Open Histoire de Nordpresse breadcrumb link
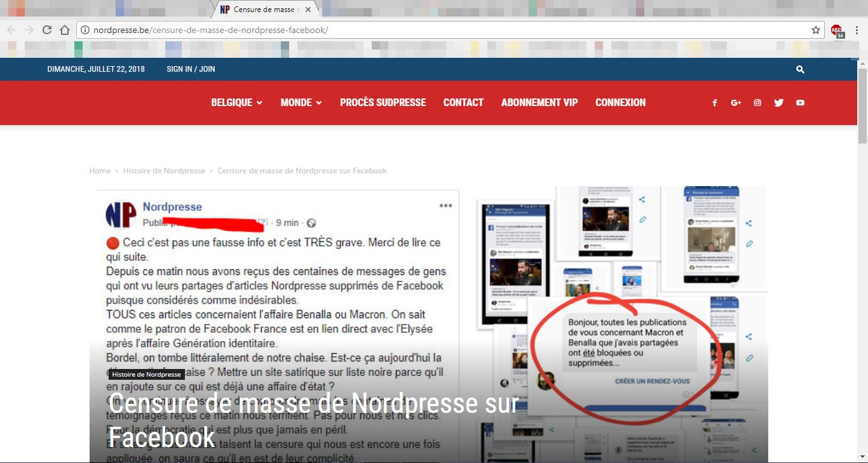This screenshot has width=868, height=463. tap(164, 171)
